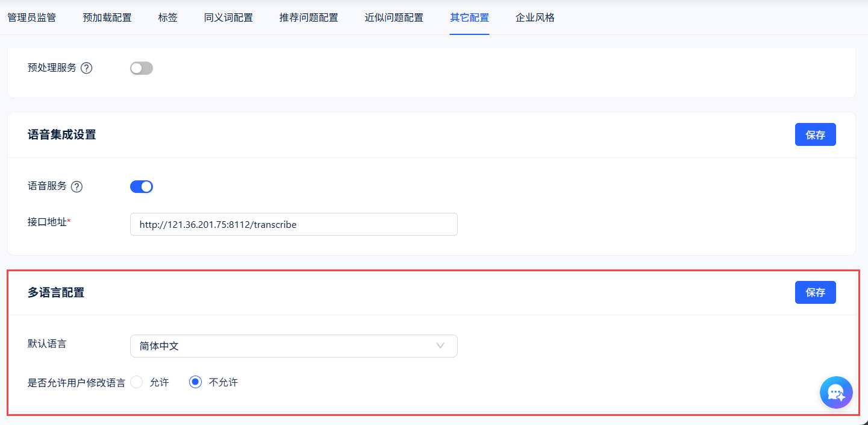Click help icon beside 预处理服务
Viewport: 868px width, 425px height.
pos(87,68)
